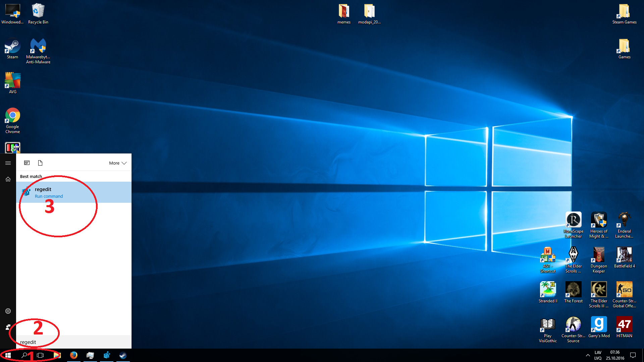Expand the More filter dropdown
This screenshot has width=644, height=362.
tap(117, 163)
